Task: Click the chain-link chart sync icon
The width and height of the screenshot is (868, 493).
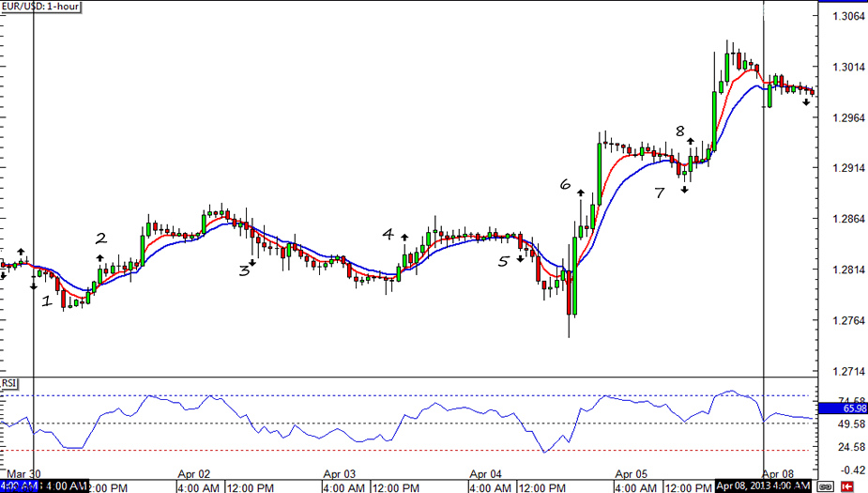Action: pyautogui.click(x=827, y=487)
